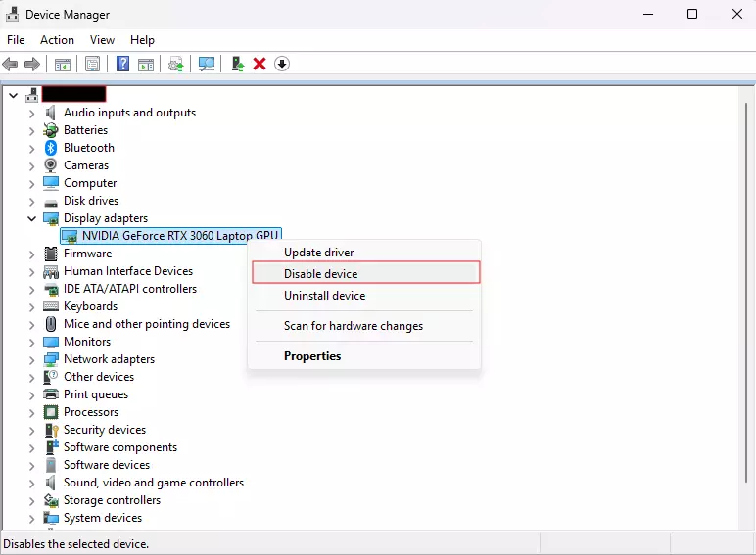Click the Batteries category icon
This screenshot has height=555, width=756.
[x=51, y=130]
